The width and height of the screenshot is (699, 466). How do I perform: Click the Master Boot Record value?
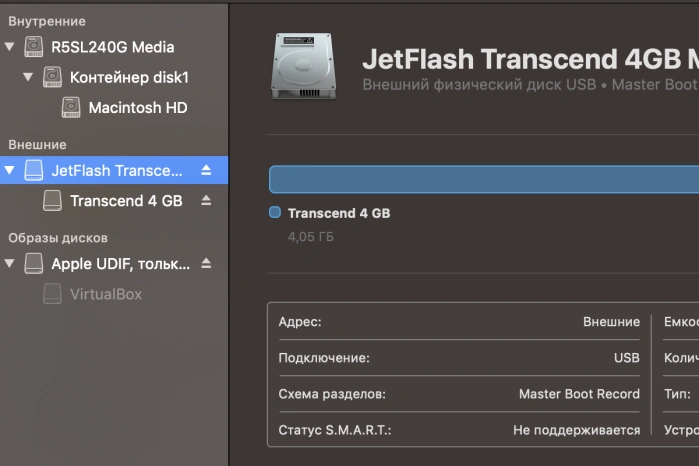click(580, 394)
